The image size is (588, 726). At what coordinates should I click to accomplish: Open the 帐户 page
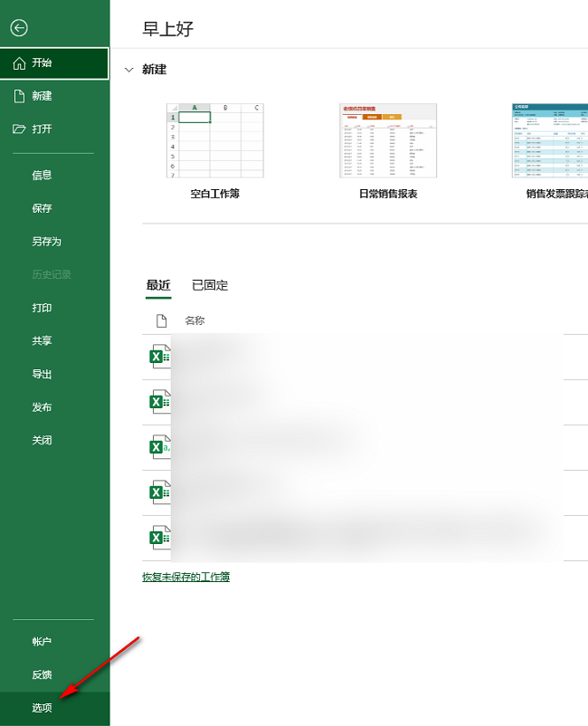tap(43, 642)
